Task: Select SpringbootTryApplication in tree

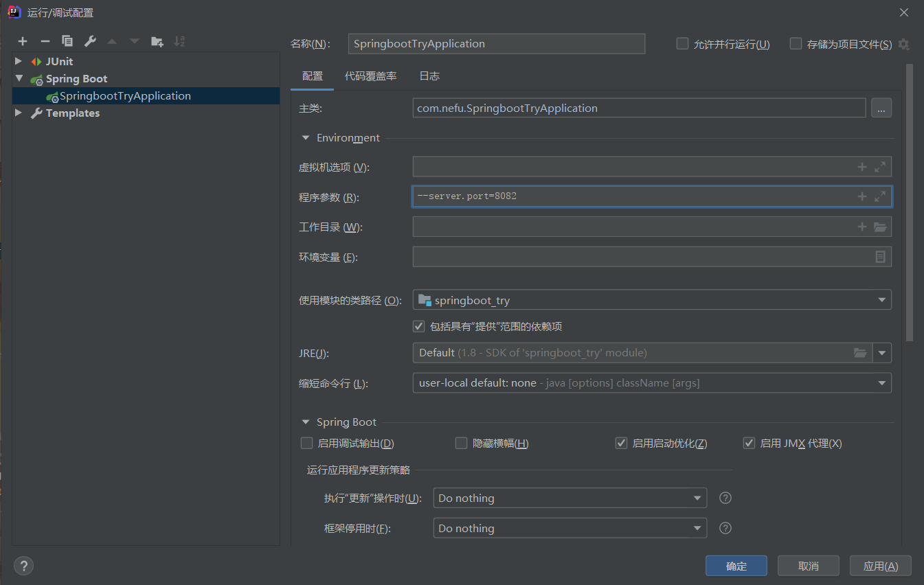Action: click(x=146, y=96)
